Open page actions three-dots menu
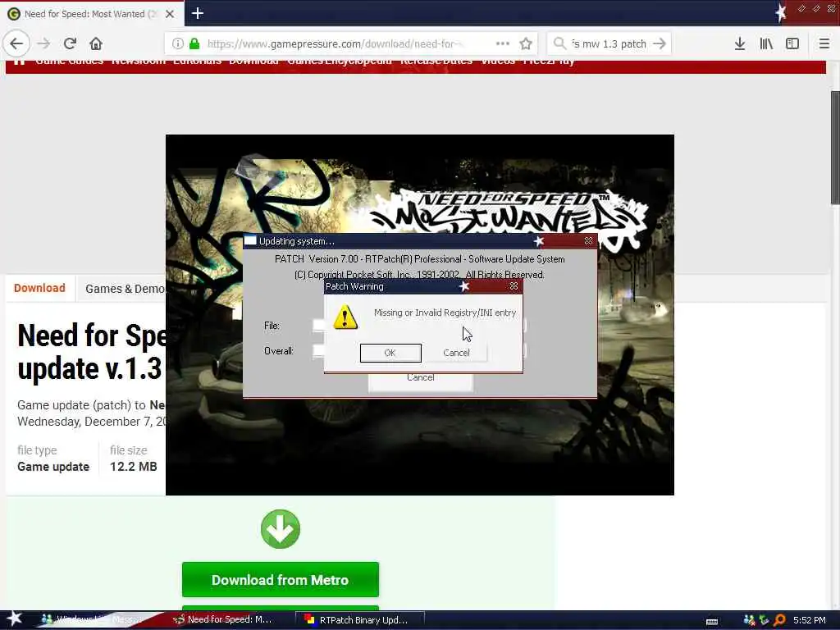Image resolution: width=840 pixels, height=630 pixels. click(503, 43)
